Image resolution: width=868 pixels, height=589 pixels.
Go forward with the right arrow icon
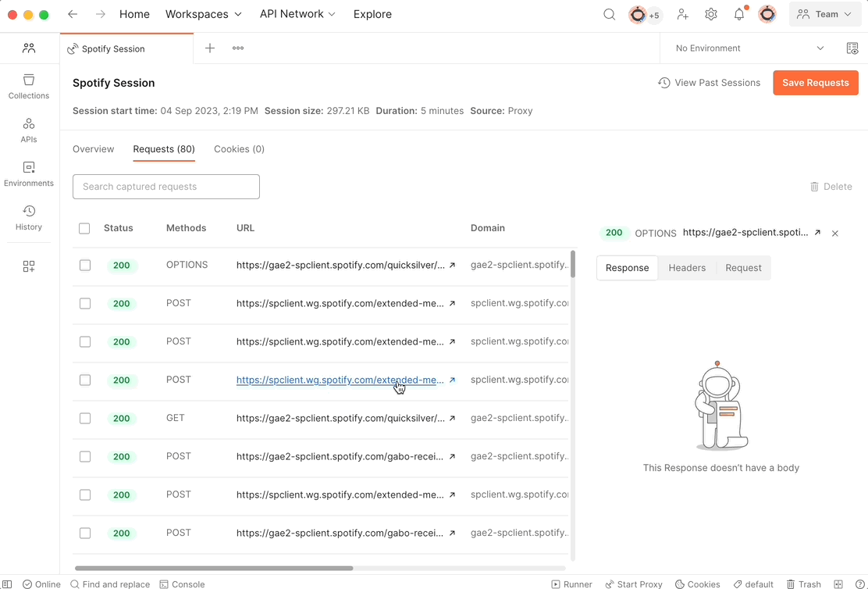[x=100, y=14]
